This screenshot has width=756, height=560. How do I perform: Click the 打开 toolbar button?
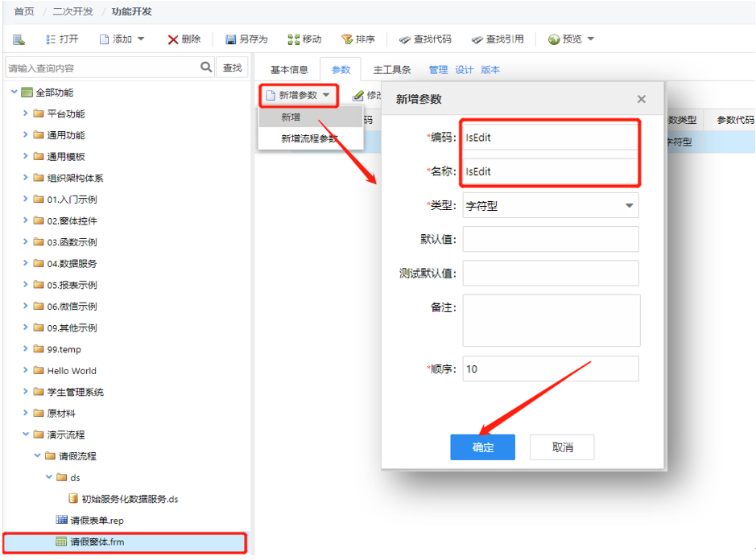click(x=62, y=39)
